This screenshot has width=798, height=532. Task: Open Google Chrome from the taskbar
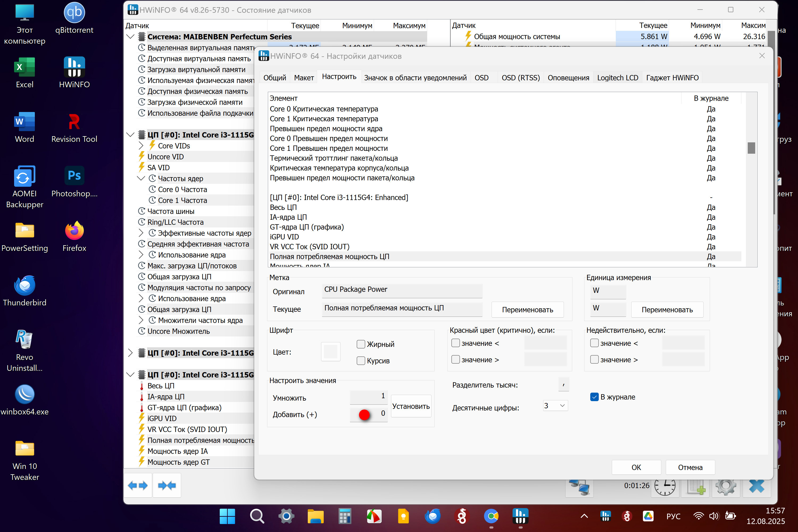(x=491, y=516)
